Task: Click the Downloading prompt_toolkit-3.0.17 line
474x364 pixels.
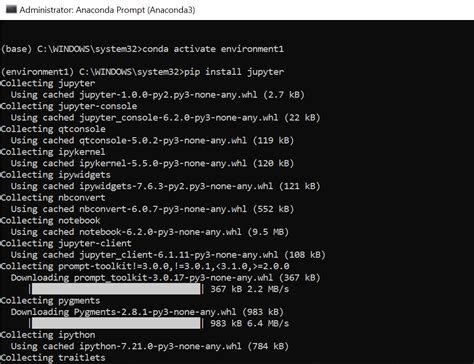Action: tap(165, 277)
